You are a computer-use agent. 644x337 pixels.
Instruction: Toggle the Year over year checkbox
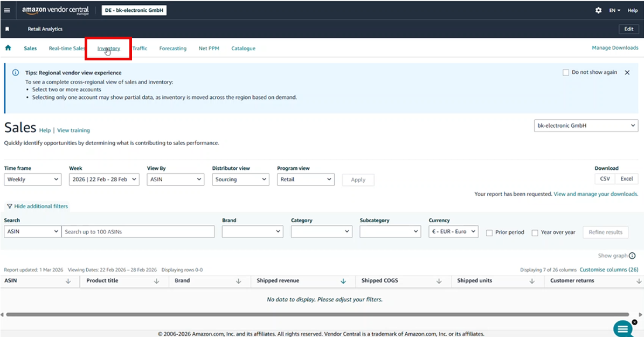click(535, 232)
